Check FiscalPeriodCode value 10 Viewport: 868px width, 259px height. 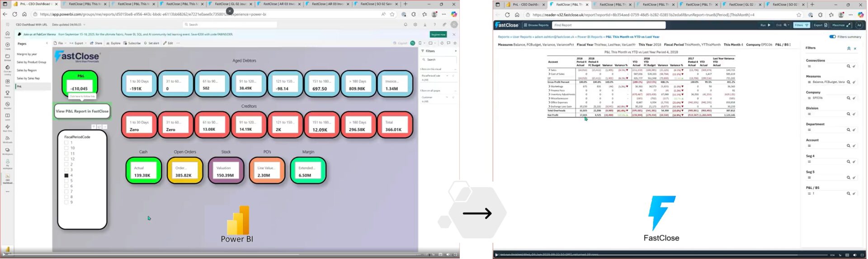(66, 148)
